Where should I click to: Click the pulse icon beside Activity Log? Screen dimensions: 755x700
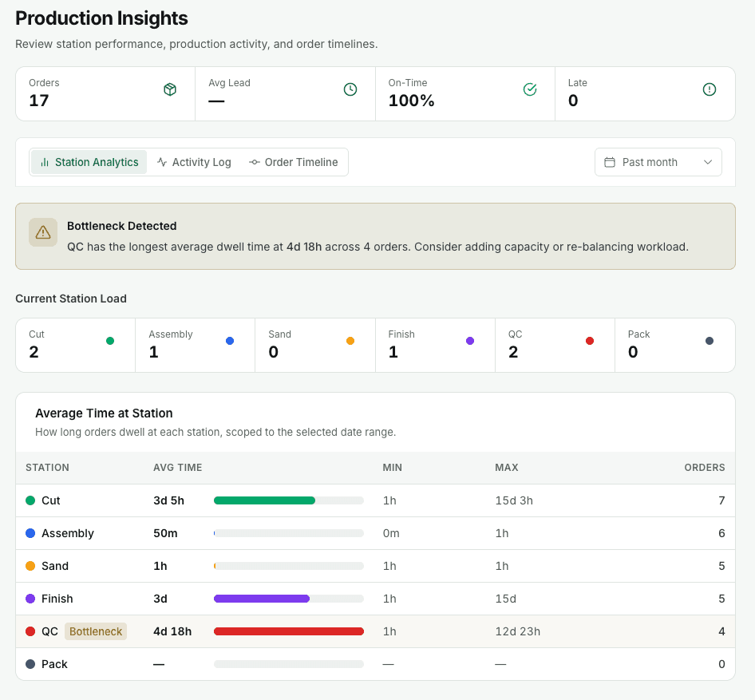[162, 162]
